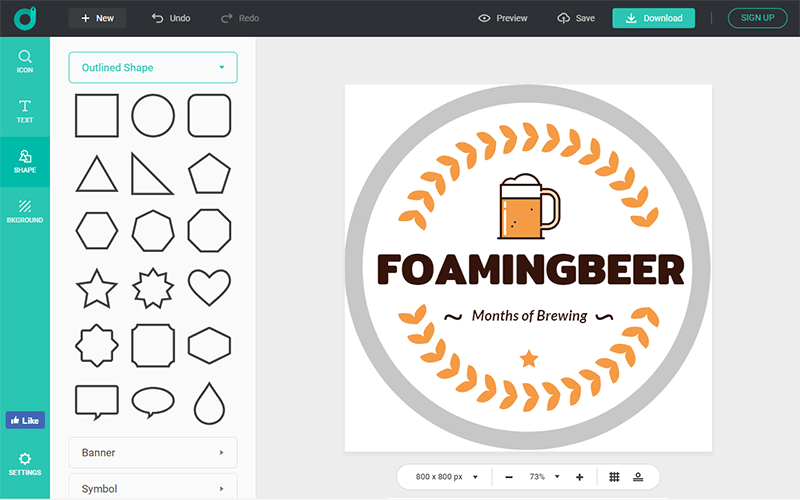Insert the outlined heart shape
The height and width of the screenshot is (500, 800).
209,288
